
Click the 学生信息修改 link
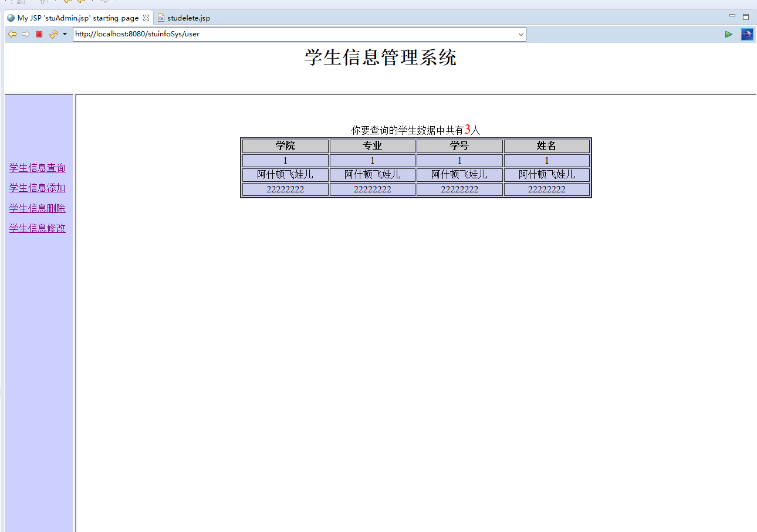tap(36, 228)
